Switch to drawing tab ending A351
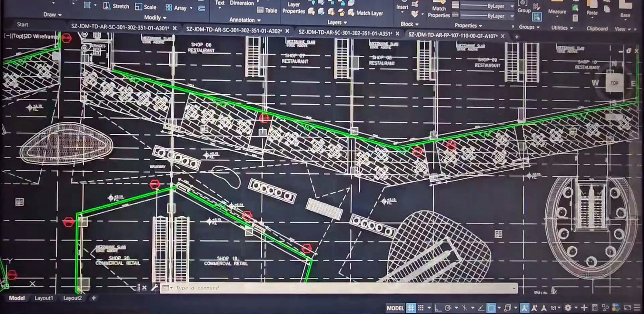Viewport: 644px width, 314px height. [x=345, y=33]
